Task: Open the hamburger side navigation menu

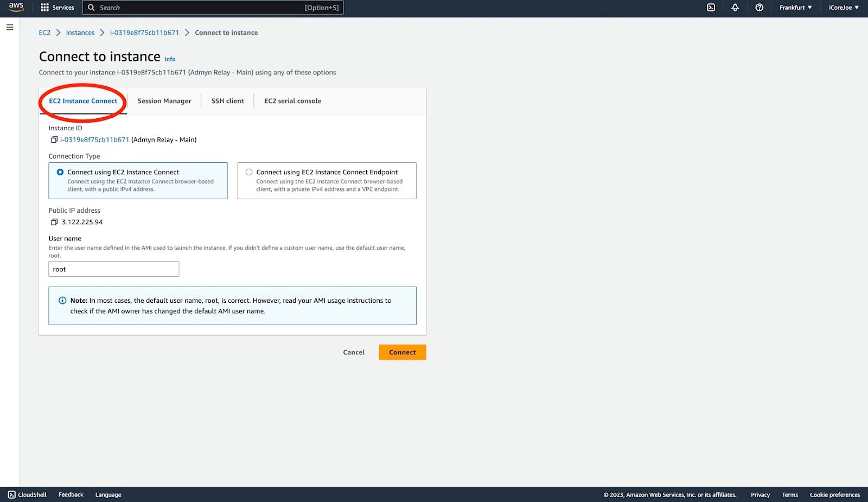Action: tap(10, 27)
